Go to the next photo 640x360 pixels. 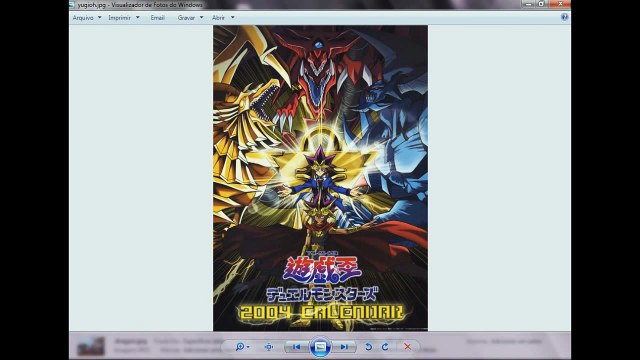tap(344, 347)
